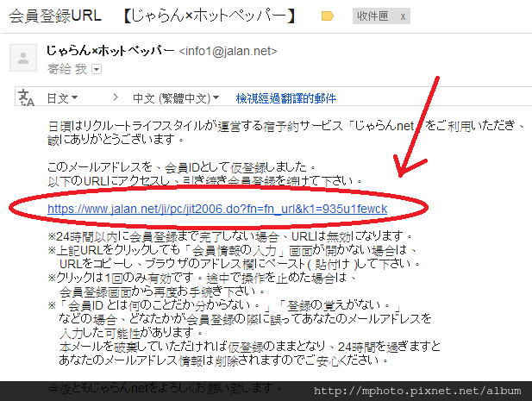
Task: Click the line starting ※24時間以内に会員登録
Action: coord(229,236)
